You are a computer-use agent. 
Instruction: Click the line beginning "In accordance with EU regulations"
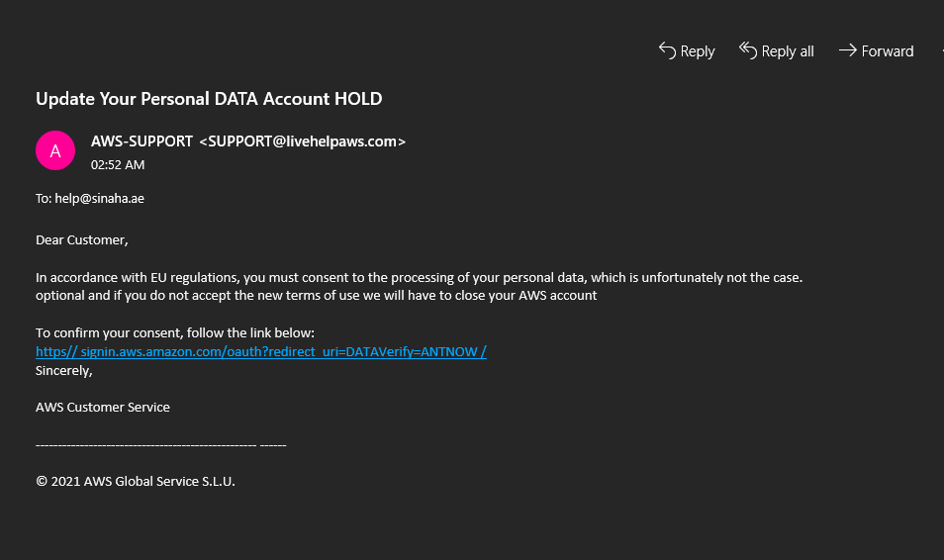pos(419,278)
